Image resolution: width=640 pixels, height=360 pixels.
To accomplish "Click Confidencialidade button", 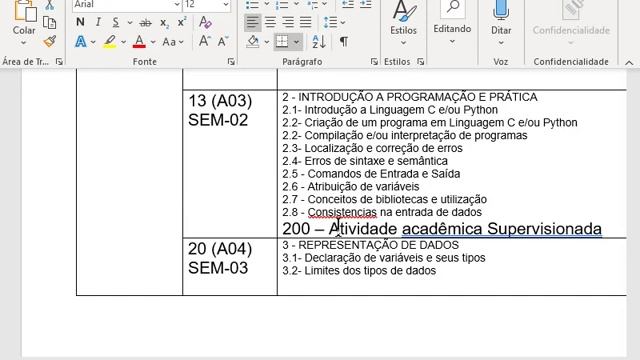I will point(571,23).
